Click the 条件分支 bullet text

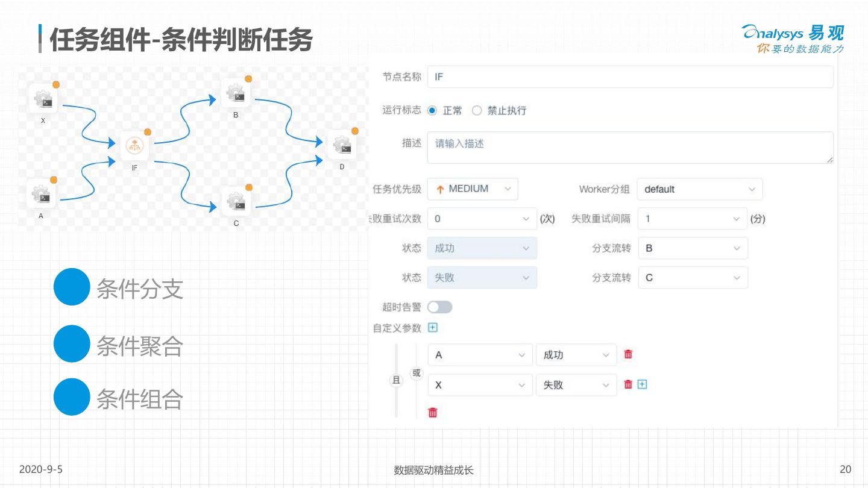140,290
